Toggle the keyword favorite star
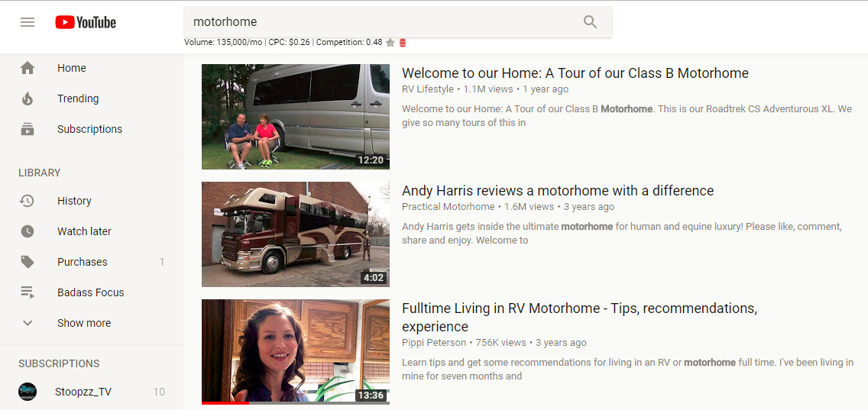The width and height of the screenshot is (868, 410). [x=390, y=43]
